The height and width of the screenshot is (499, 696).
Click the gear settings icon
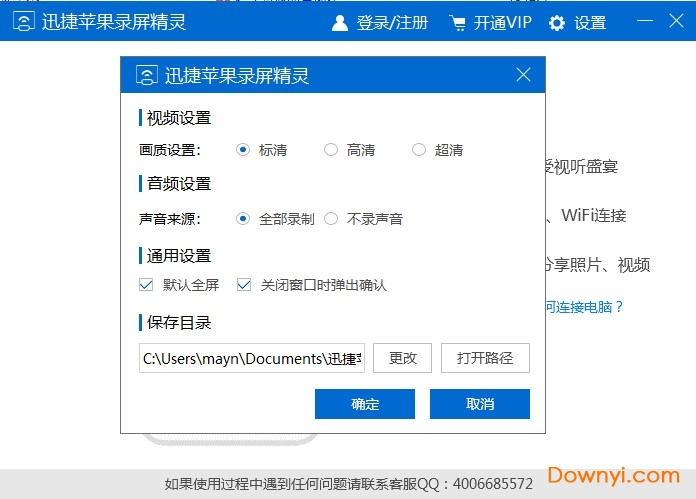coord(557,23)
